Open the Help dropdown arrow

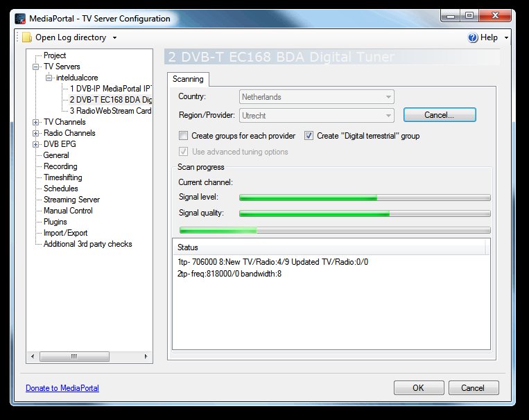(506, 38)
